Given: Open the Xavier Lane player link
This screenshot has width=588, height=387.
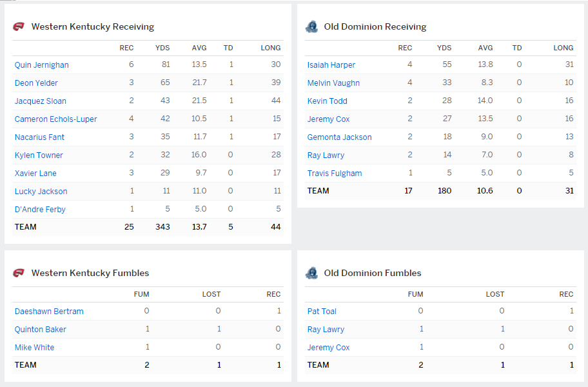Looking at the screenshot, I should 35,174.
